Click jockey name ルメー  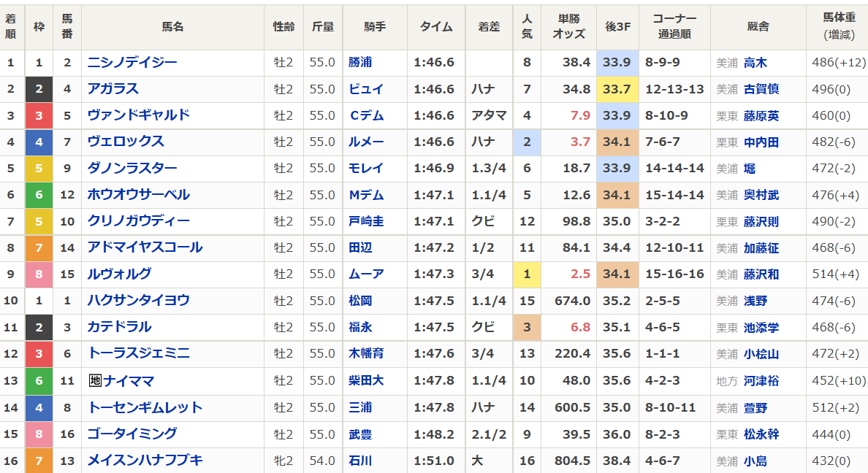[366, 142]
